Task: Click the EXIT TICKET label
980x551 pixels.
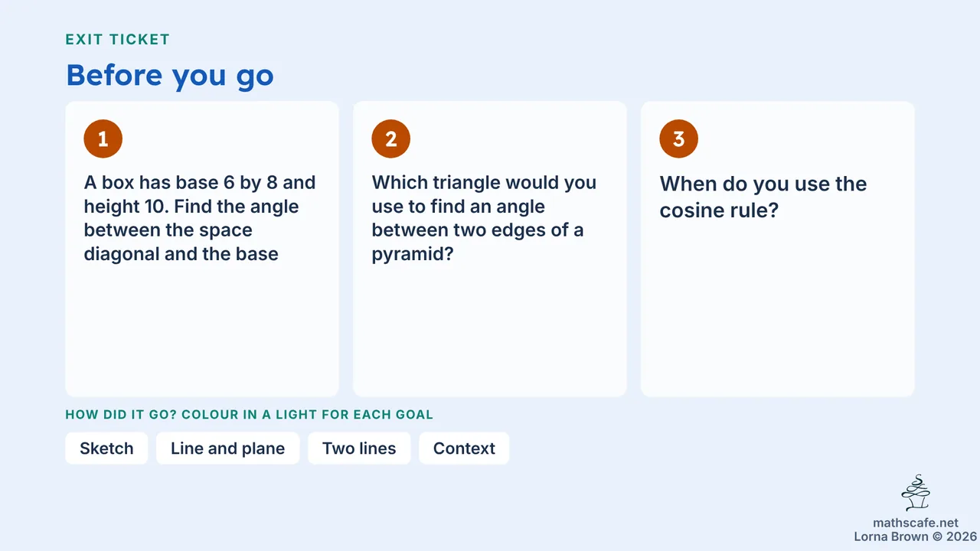Action: 118,40
